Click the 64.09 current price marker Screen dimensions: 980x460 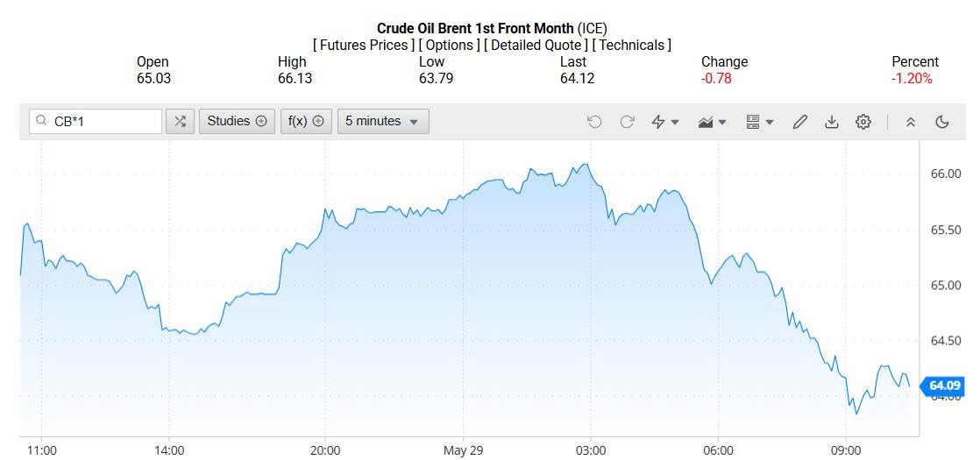945,386
